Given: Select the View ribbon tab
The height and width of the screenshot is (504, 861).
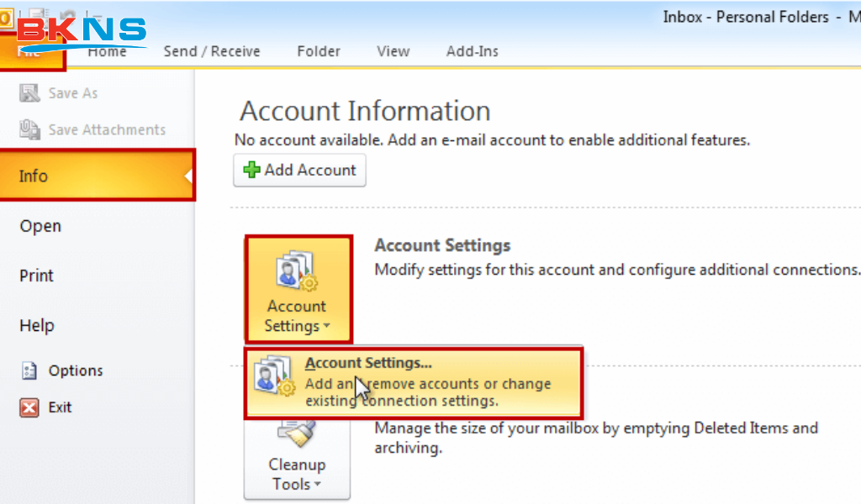Looking at the screenshot, I should 393,51.
